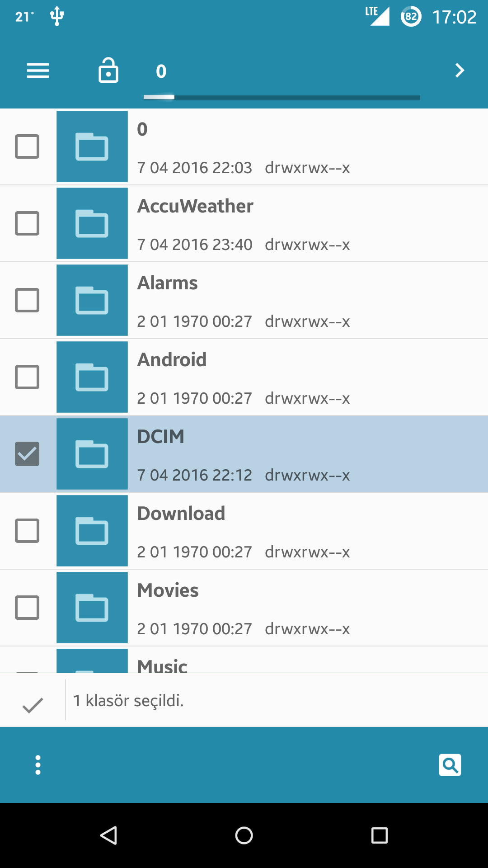Tap '1 klasör seçildi.' status text

tap(128, 700)
